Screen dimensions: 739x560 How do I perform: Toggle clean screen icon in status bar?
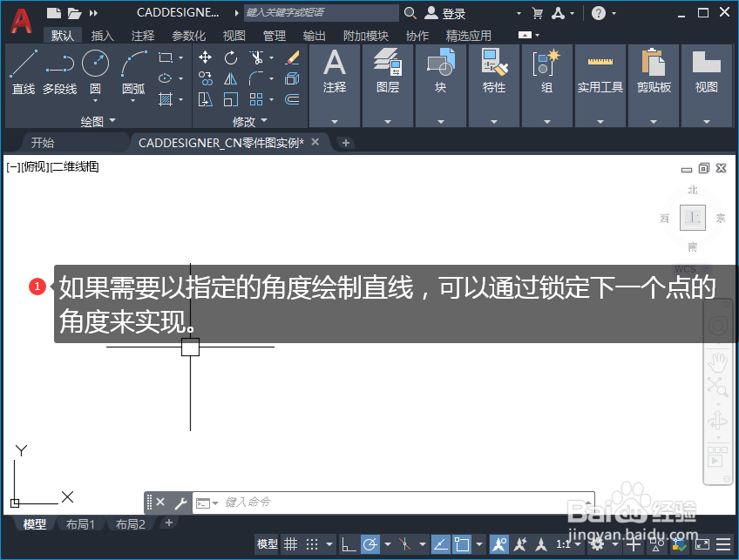tap(702, 544)
